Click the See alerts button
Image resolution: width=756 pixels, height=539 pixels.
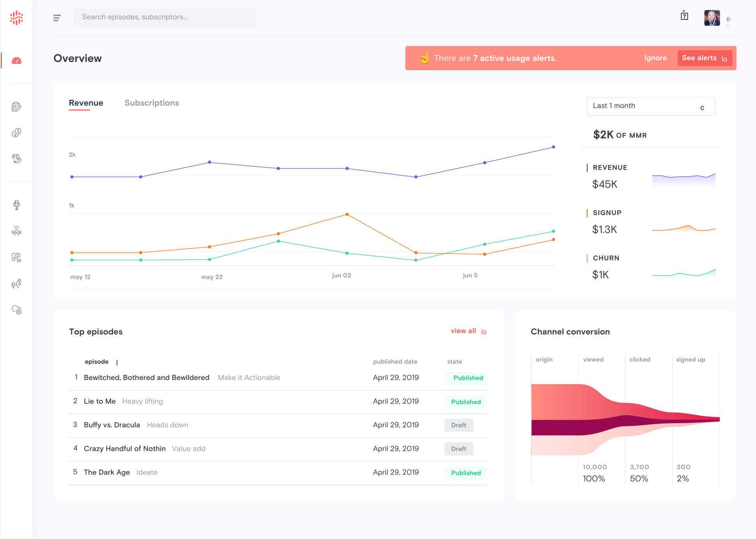tap(704, 58)
